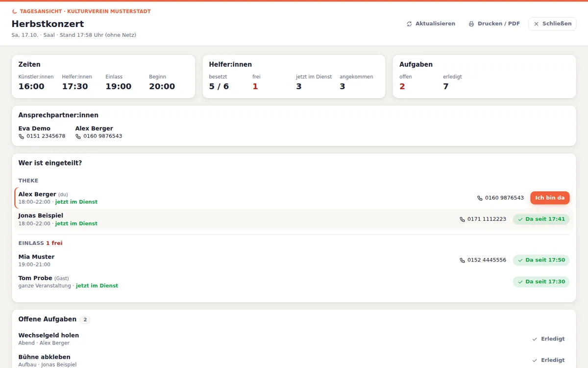Click the Beginn time 20:00
The width and height of the screenshot is (588, 368).
(162, 87)
